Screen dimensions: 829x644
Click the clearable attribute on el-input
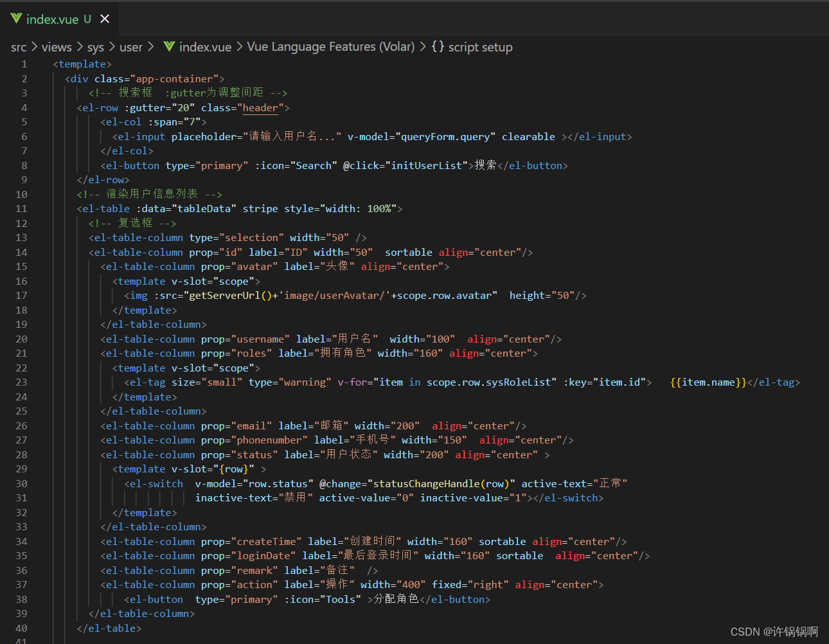coord(528,137)
